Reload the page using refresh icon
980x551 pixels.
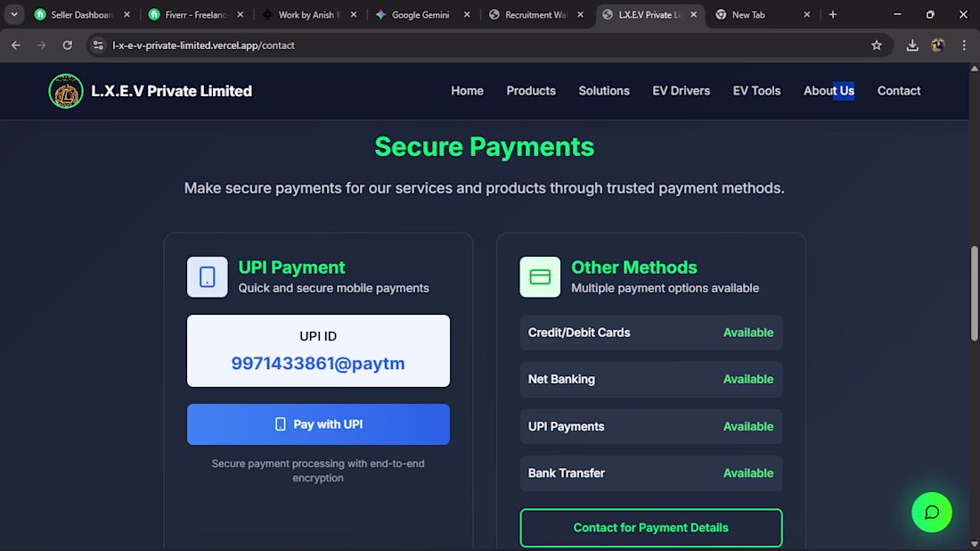tap(67, 45)
